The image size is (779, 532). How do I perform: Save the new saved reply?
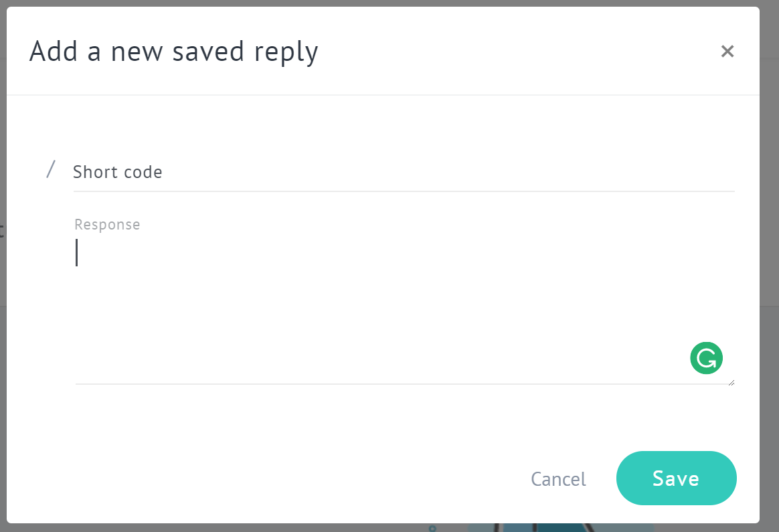coord(676,478)
